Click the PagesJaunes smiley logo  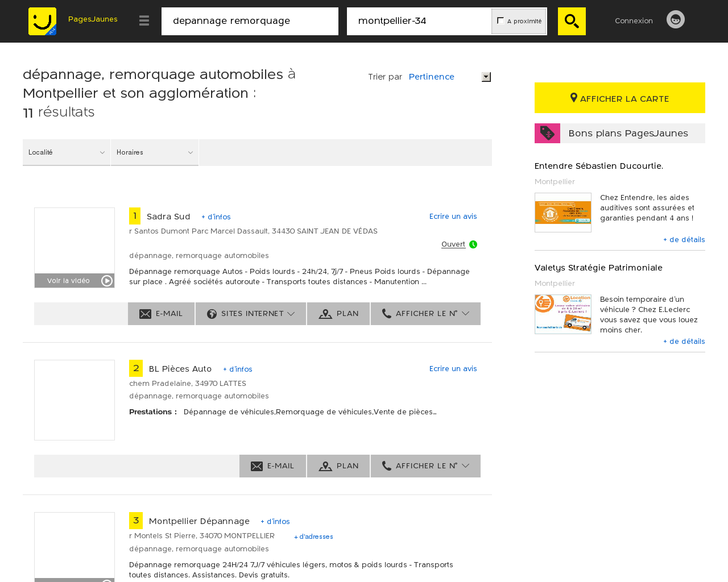pyautogui.click(x=43, y=22)
